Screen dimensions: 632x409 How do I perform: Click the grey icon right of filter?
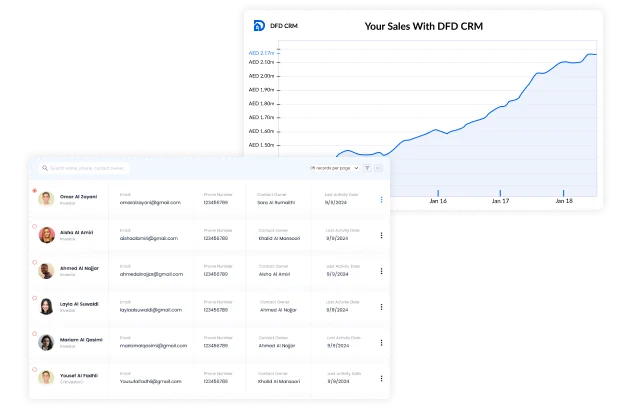click(x=378, y=168)
